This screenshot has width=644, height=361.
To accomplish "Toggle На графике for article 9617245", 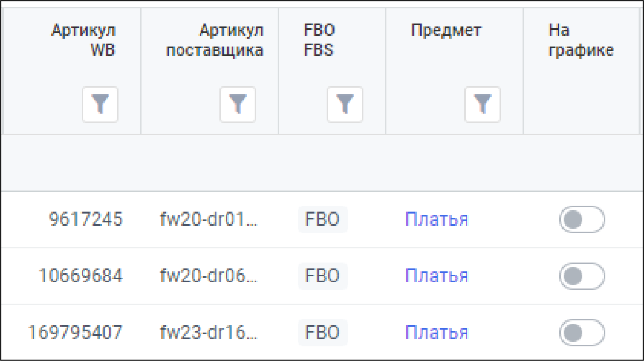I will [582, 219].
